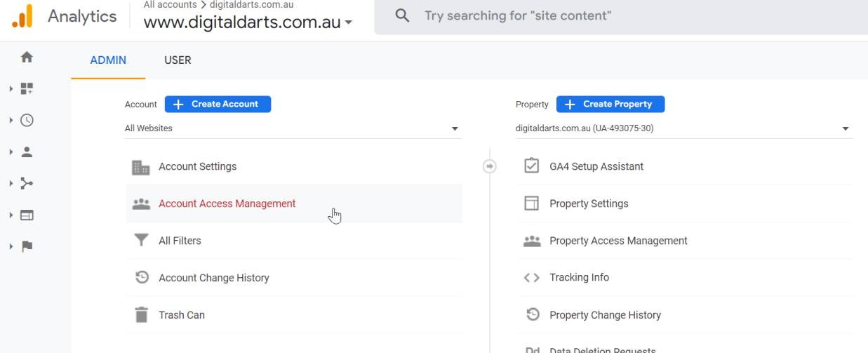Open the digitaldarts.com.au property dropdown
Image resolution: width=868 pixels, height=353 pixels.
click(684, 128)
